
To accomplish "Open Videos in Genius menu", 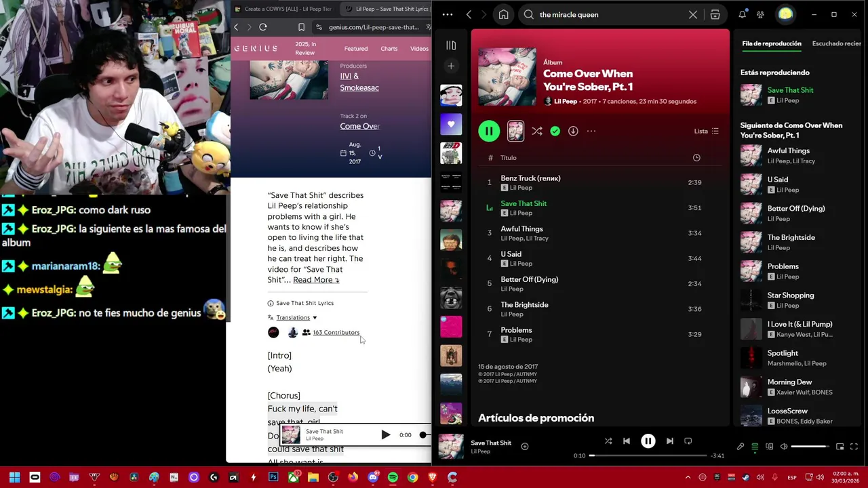I will [x=419, y=49].
